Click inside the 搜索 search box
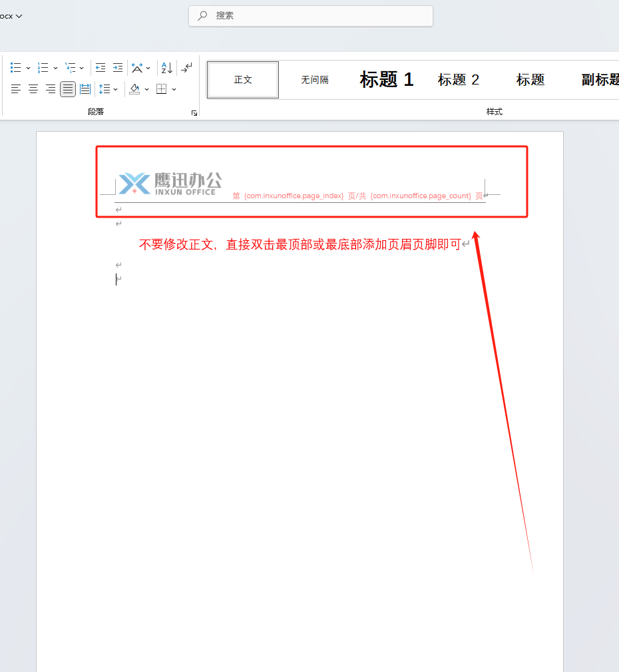Viewport: 619px width, 672px height. pos(310,16)
